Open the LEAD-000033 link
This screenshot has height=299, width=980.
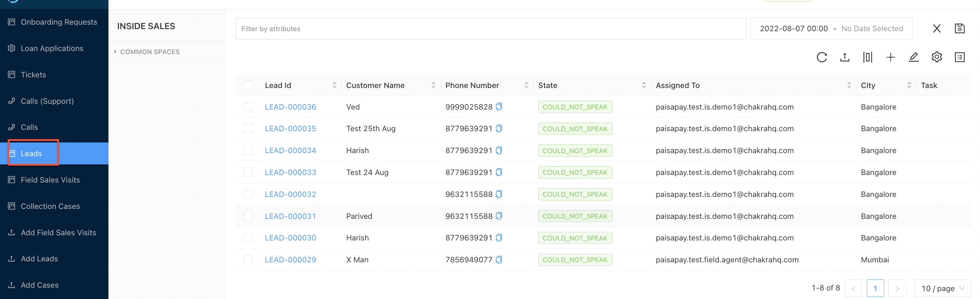coord(290,172)
